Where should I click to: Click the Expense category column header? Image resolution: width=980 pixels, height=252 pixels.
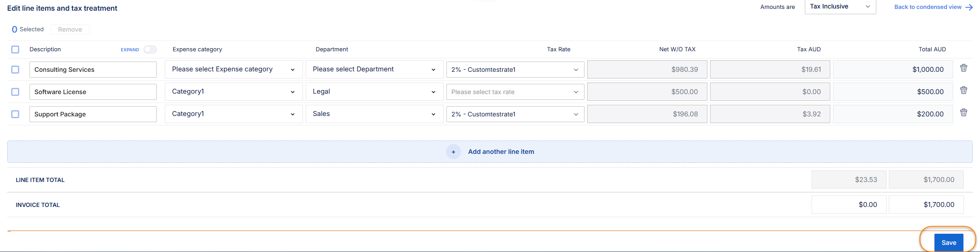point(197,50)
